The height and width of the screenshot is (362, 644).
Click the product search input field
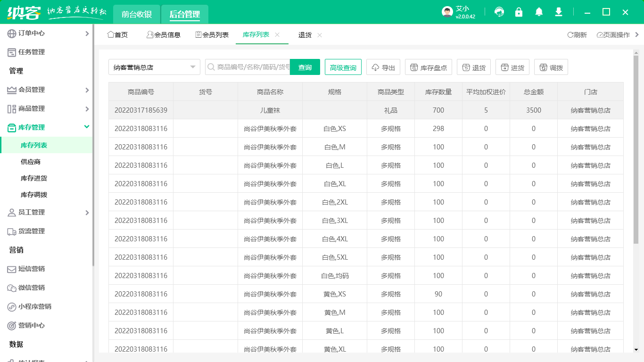click(x=250, y=66)
